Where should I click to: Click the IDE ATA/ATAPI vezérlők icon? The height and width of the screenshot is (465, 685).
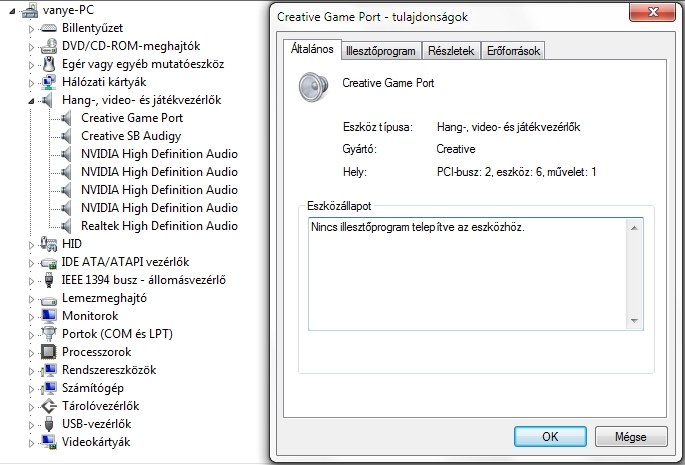pos(48,263)
